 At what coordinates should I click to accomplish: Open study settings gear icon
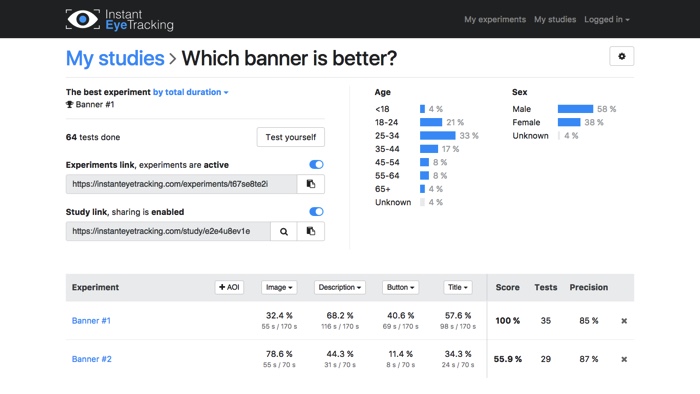click(x=621, y=56)
